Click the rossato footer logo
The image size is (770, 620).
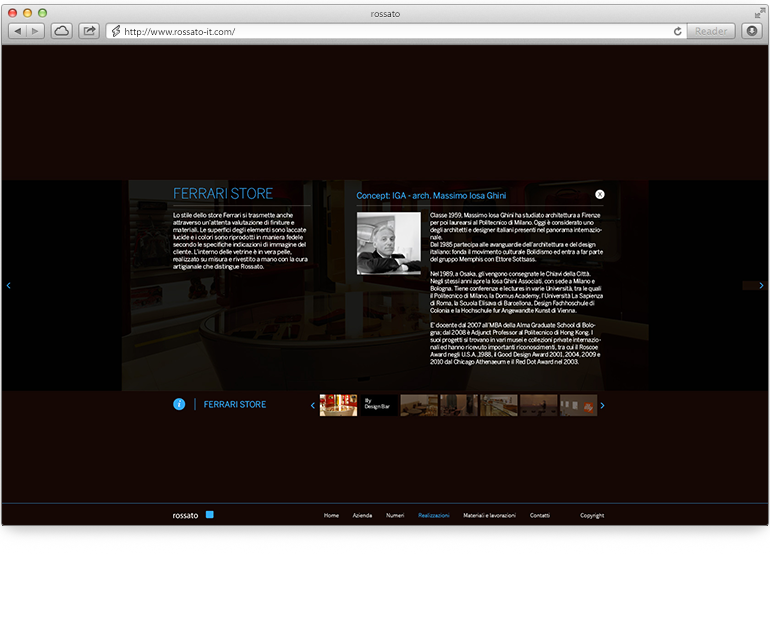185,515
